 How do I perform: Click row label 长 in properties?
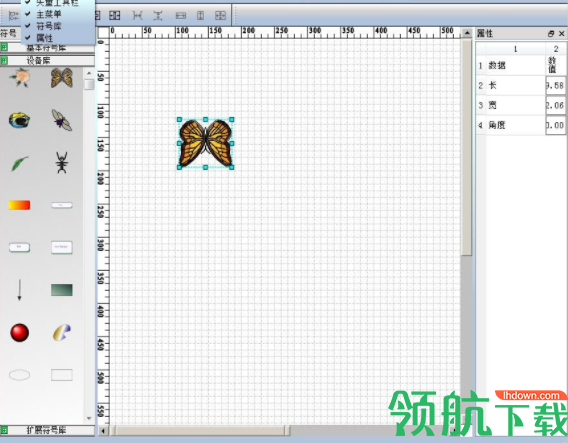(x=515, y=85)
